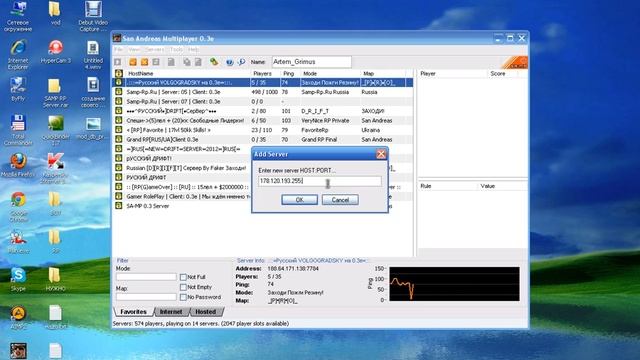The image size is (640, 360).
Task: Click the blue Help question mark icon
Action: pyautogui.click(x=230, y=62)
